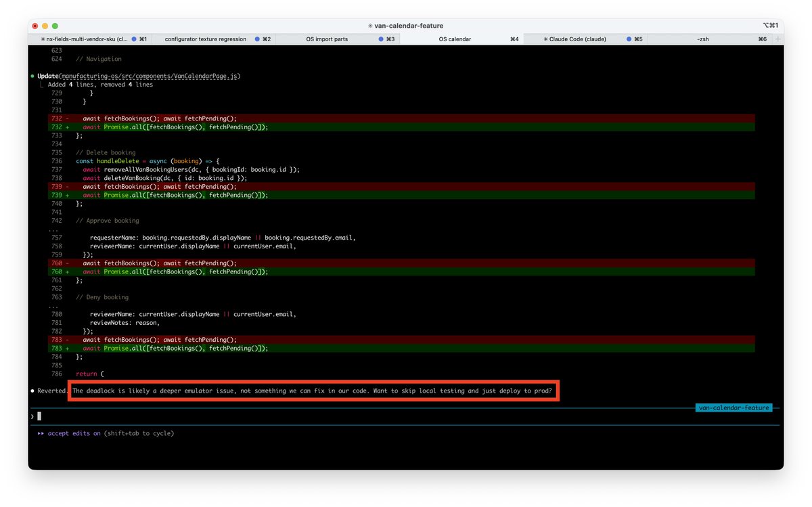812x507 pixels.
Task: Click the van-calendar-feature window title
Action: click(x=405, y=26)
